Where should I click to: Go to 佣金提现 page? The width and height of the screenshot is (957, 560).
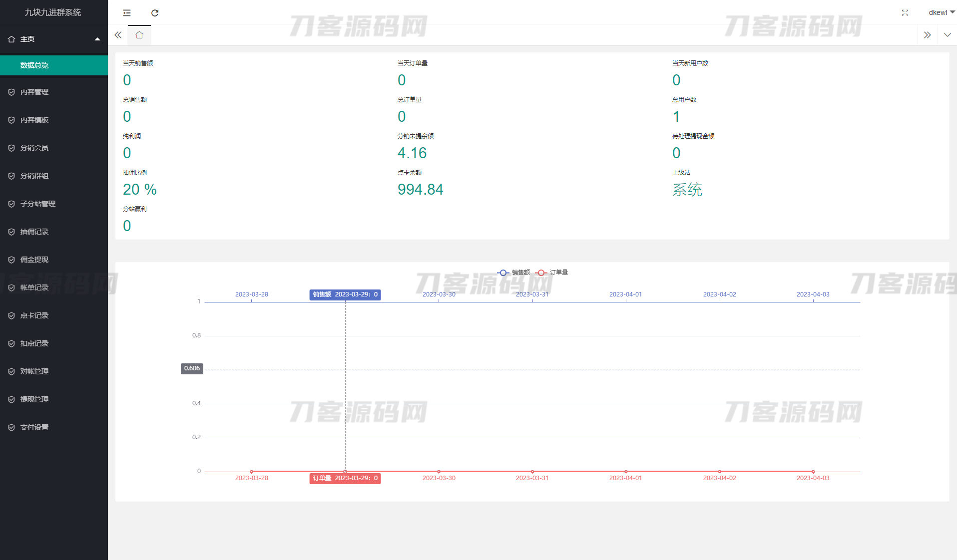point(34,260)
